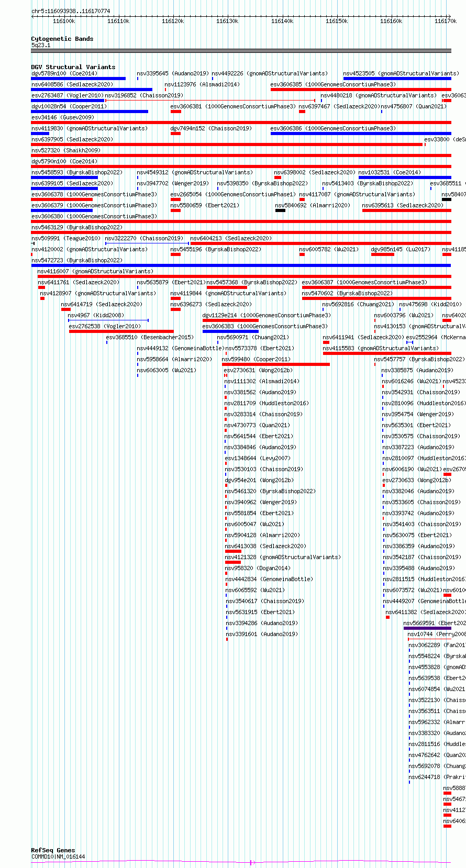
Task: Click variant nsv6005782 (Wu2021)
Action: coord(329,249)
